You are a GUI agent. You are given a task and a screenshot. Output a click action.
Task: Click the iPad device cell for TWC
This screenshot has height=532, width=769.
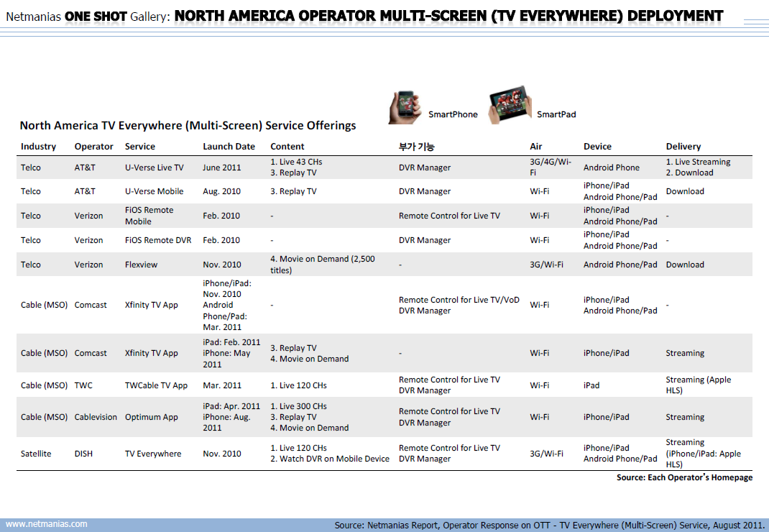point(591,385)
